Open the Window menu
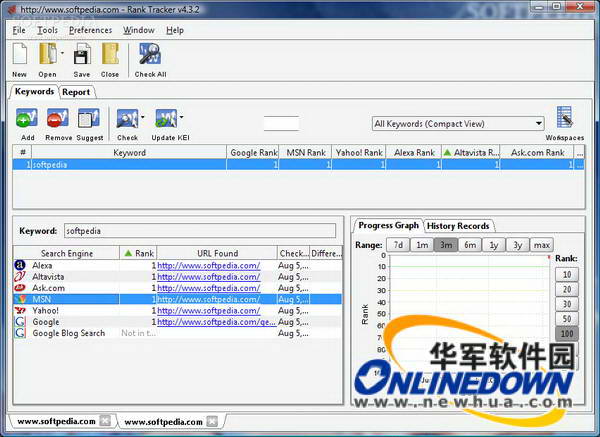600x437 pixels. (x=139, y=30)
